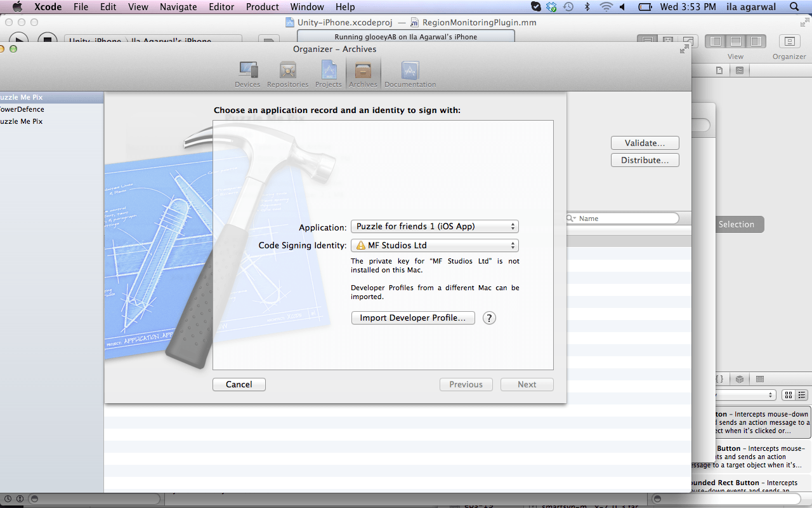
Task: Open the Code Signing Identity popup
Action: (435, 246)
